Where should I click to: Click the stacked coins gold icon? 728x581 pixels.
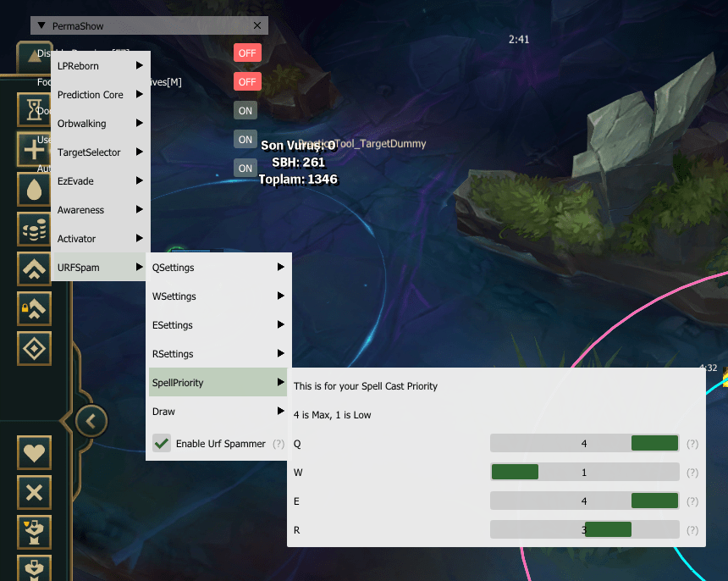coord(34,229)
